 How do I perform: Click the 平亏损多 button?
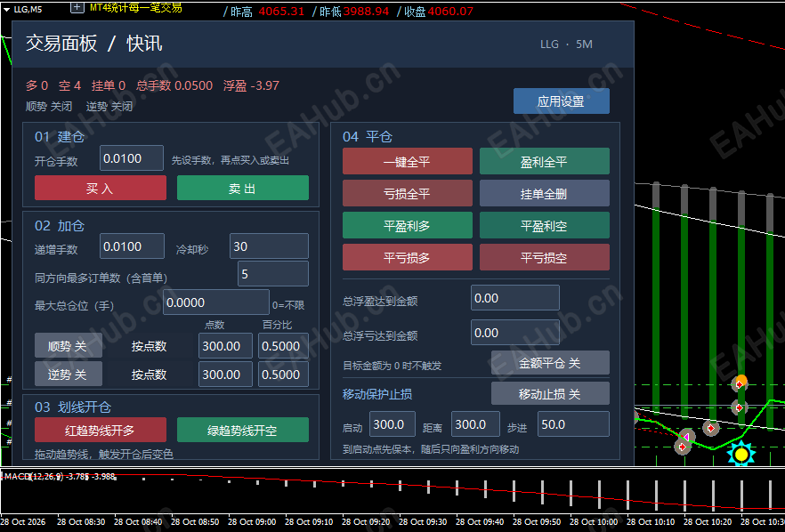[x=407, y=257]
